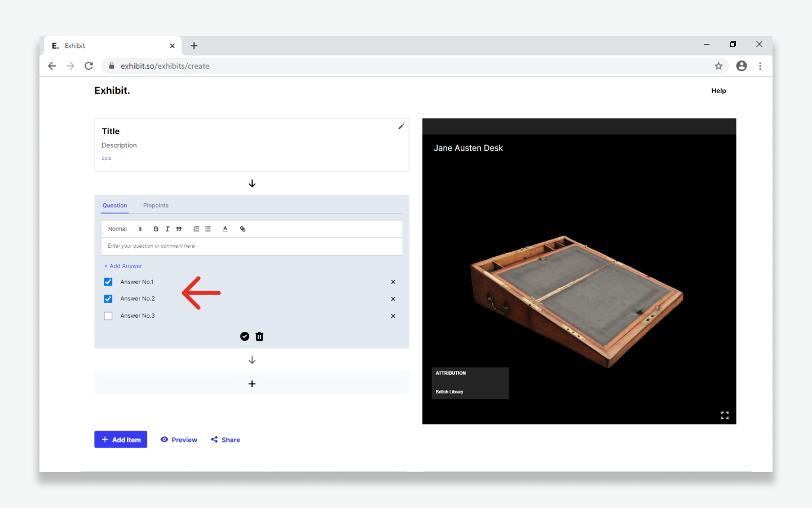Enter fullscreen mode in the 3D viewer
The height and width of the screenshot is (508, 812).
pyautogui.click(x=725, y=415)
